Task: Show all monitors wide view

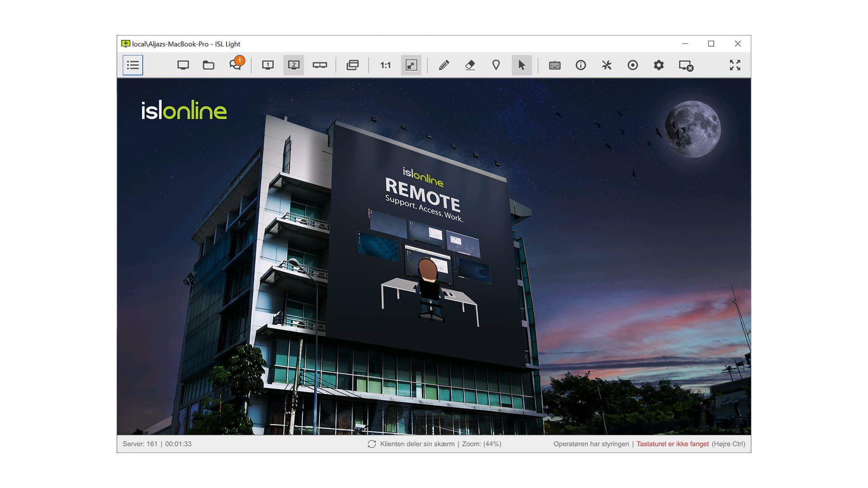Action: coord(320,65)
